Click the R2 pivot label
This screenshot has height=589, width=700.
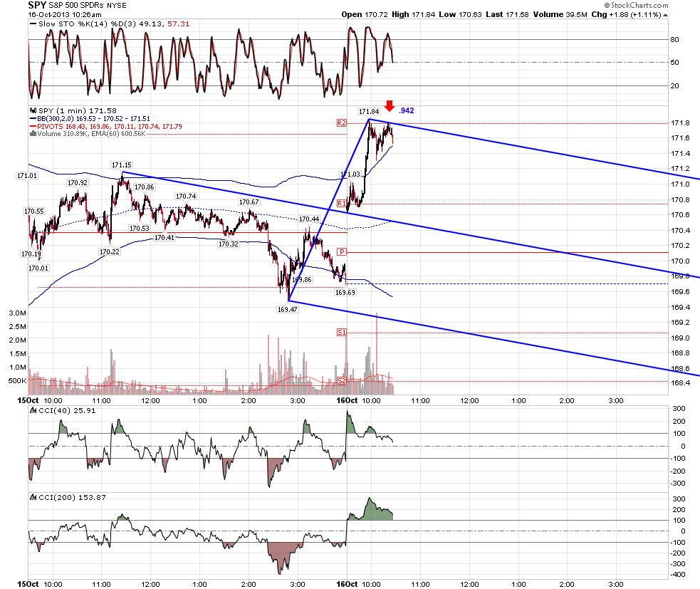(342, 123)
